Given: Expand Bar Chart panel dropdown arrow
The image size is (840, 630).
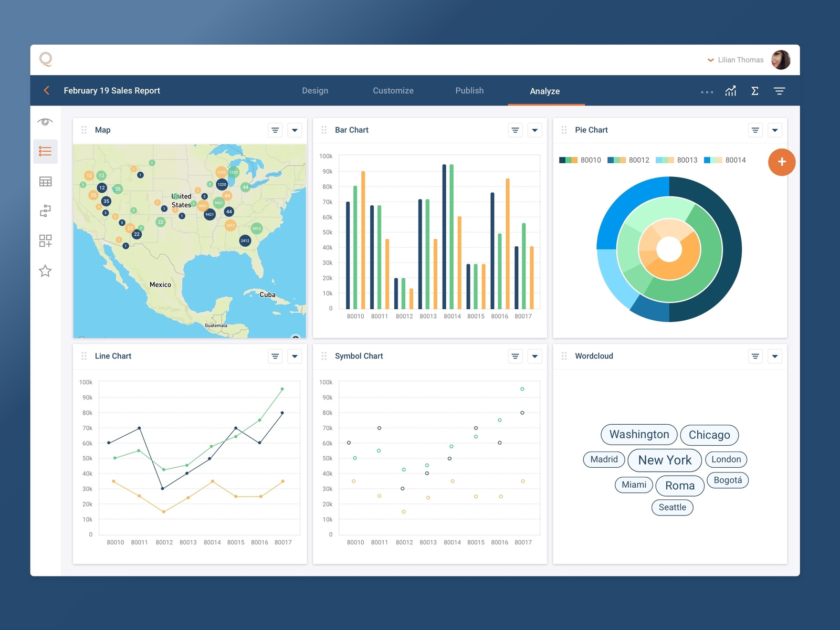Looking at the screenshot, I should tap(534, 130).
